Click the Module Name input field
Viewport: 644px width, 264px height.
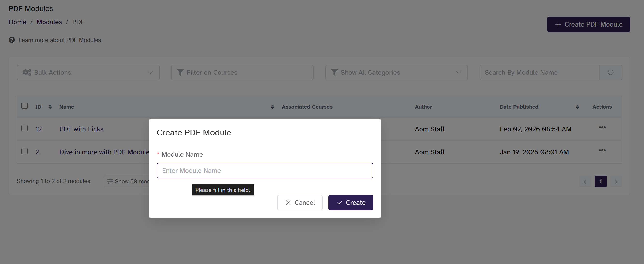[x=265, y=171]
